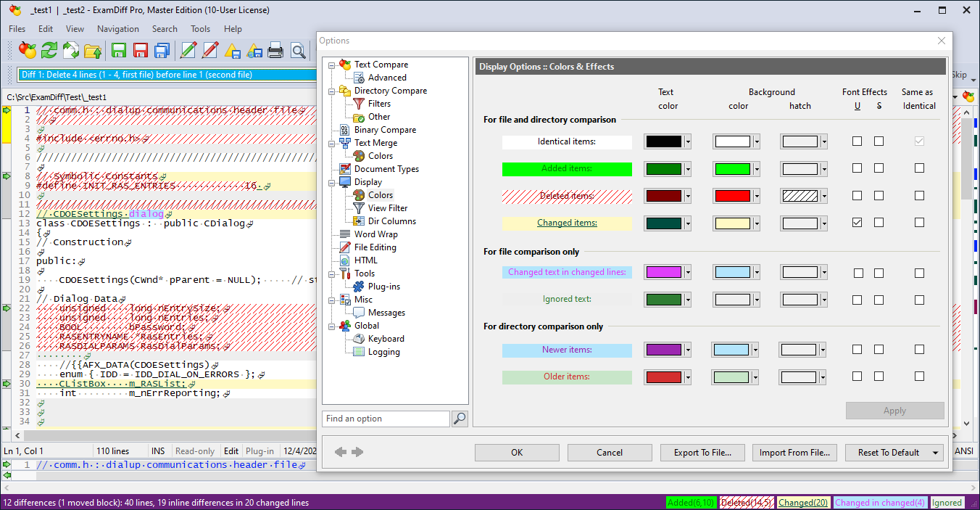Viewport: 980px width, 510px height.
Task: Click the red pencil edit icon
Action: (210, 50)
